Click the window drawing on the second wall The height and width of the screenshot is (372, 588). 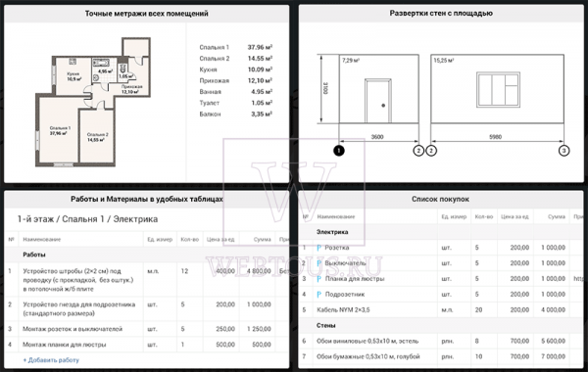tap(498, 89)
